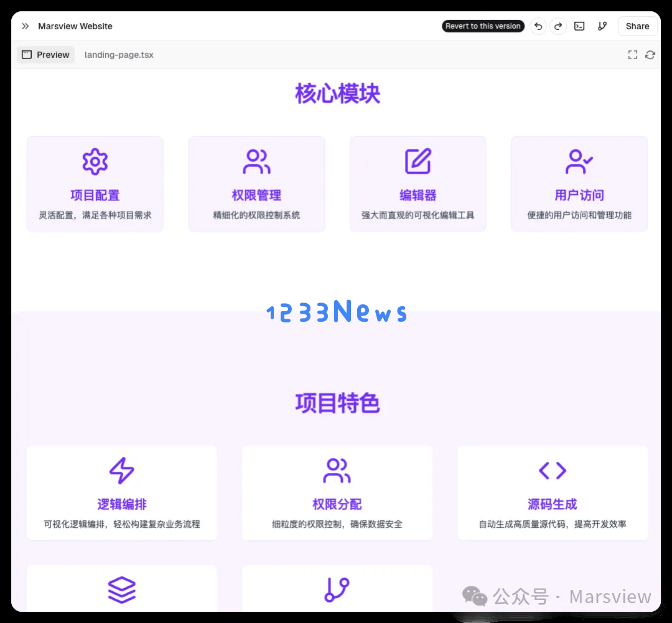Click the text 强大而直观的可视化编辑工具
Image resolution: width=672 pixels, height=623 pixels.
[x=418, y=215]
